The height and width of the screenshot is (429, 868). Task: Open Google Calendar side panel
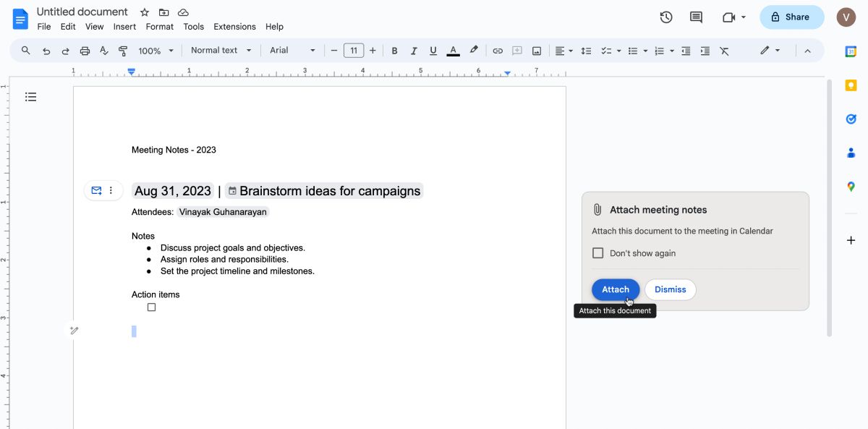click(851, 51)
